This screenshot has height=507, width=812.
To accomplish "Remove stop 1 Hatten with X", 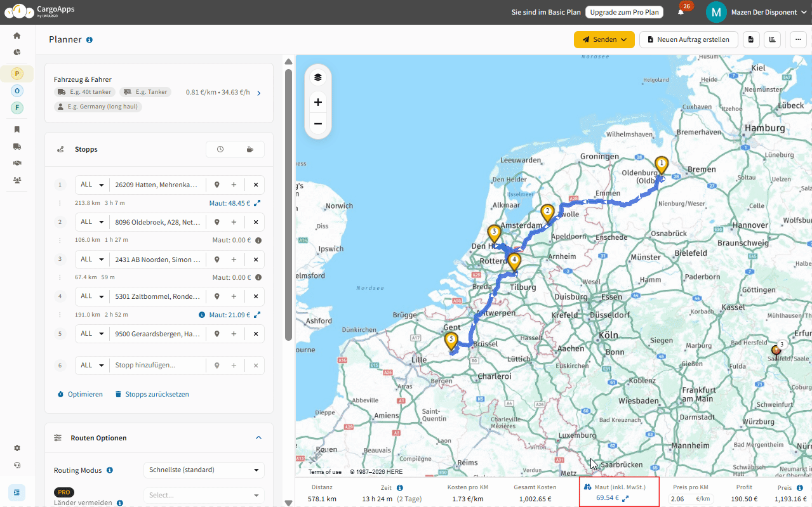I will [256, 185].
